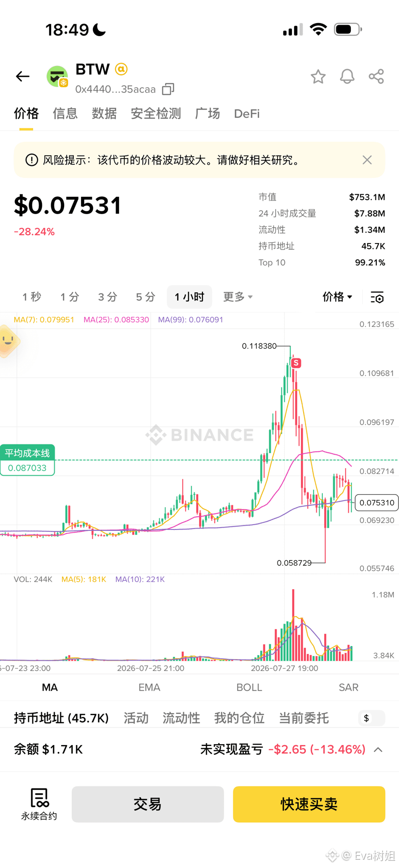Screen dimensions: 399x868
Task: Tap the 24h volume value $7.88M
Action: coord(369,213)
